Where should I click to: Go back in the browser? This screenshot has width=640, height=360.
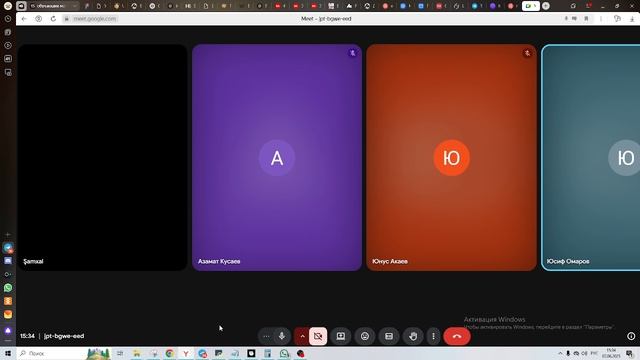(24, 19)
